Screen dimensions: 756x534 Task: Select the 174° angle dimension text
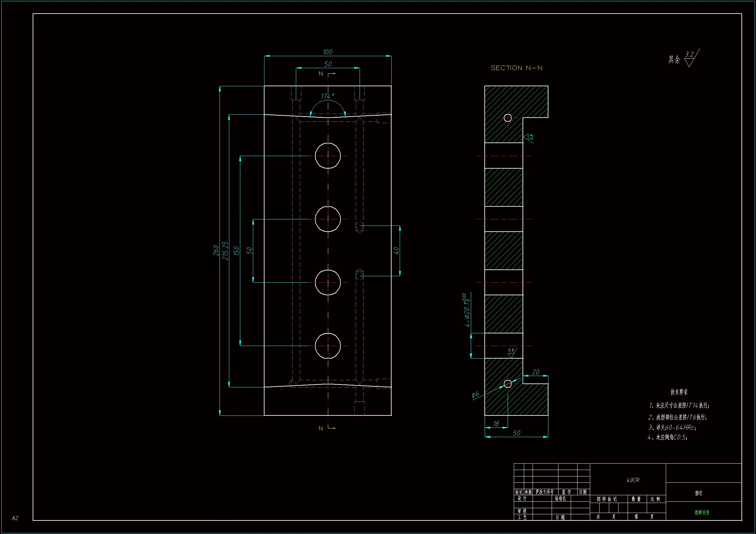point(327,96)
